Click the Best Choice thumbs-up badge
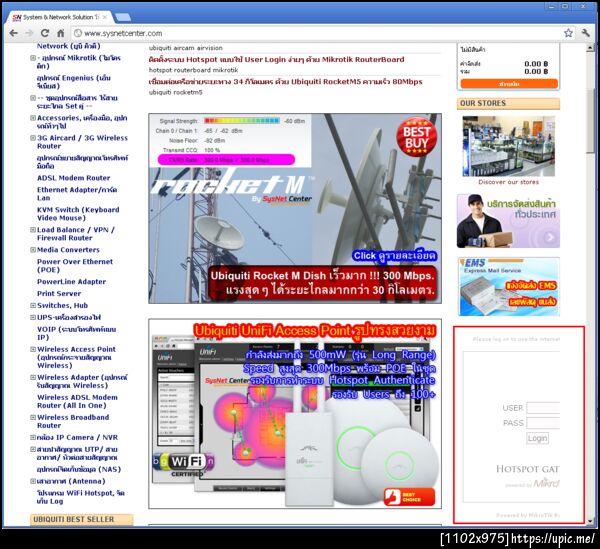Screen dimensions: 600x549 click(x=409, y=497)
